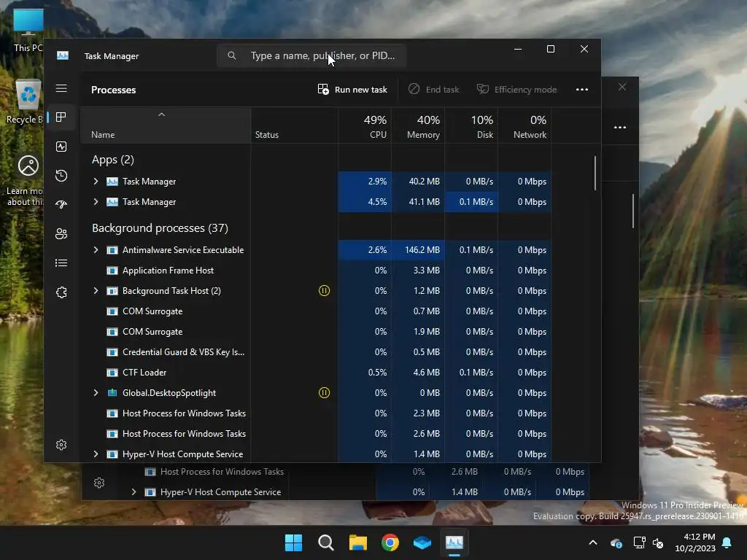The image size is (747, 560).
Task: Open This PC desktop icon
Action: pyautogui.click(x=28, y=30)
